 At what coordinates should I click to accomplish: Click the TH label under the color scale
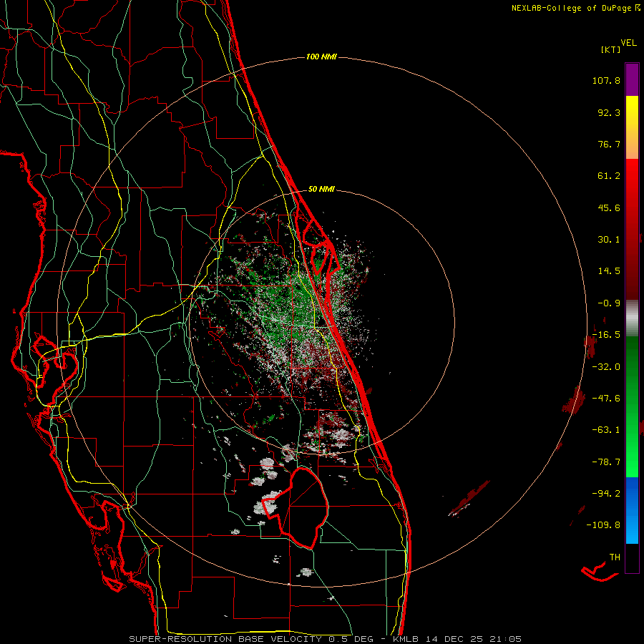(x=615, y=557)
